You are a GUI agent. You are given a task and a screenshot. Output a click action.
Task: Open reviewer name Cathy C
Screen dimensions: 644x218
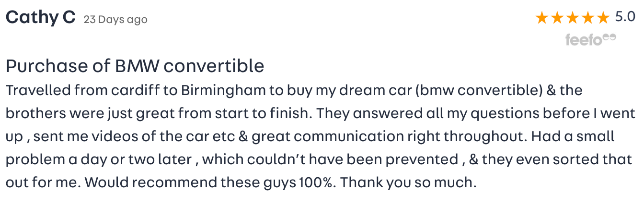click(x=41, y=18)
